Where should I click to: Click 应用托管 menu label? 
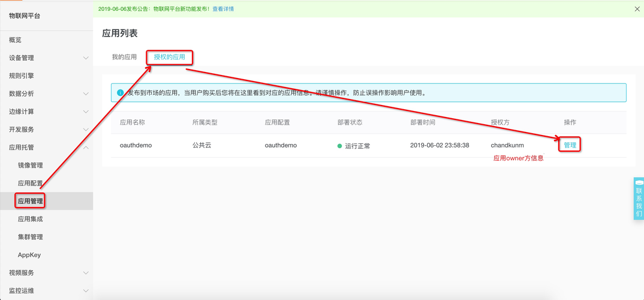pyautogui.click(x=22, y=147)
